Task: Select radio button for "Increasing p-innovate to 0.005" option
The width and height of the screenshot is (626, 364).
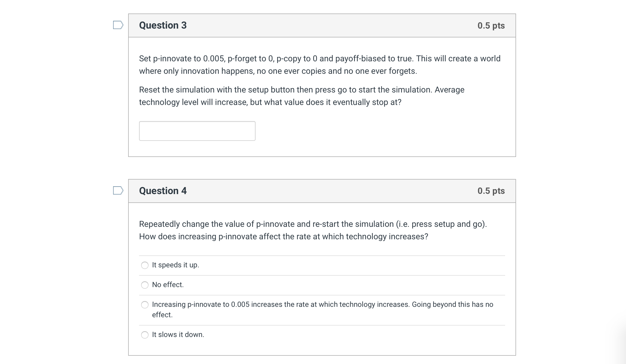Action: pyautogui.click(x=145, y=305)
